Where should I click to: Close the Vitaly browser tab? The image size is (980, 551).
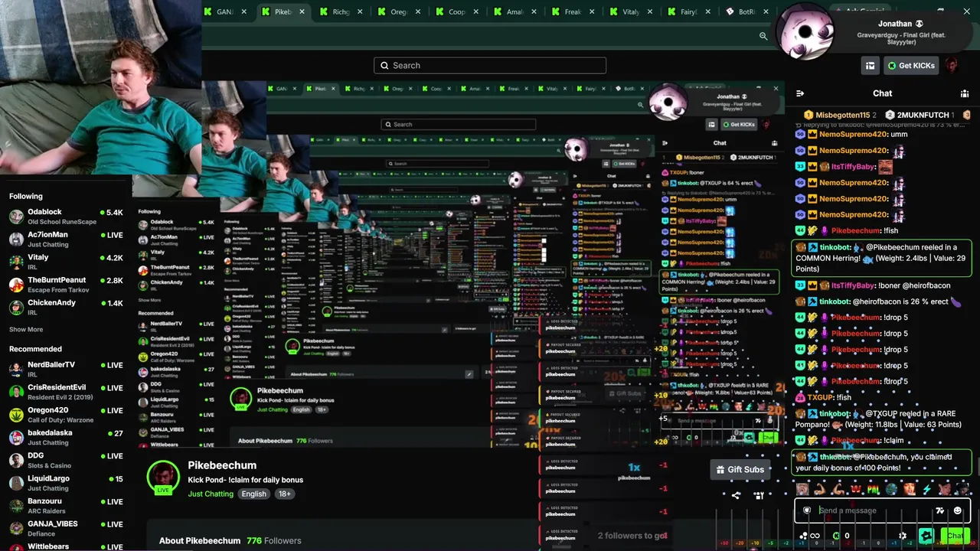coord(650,12)
